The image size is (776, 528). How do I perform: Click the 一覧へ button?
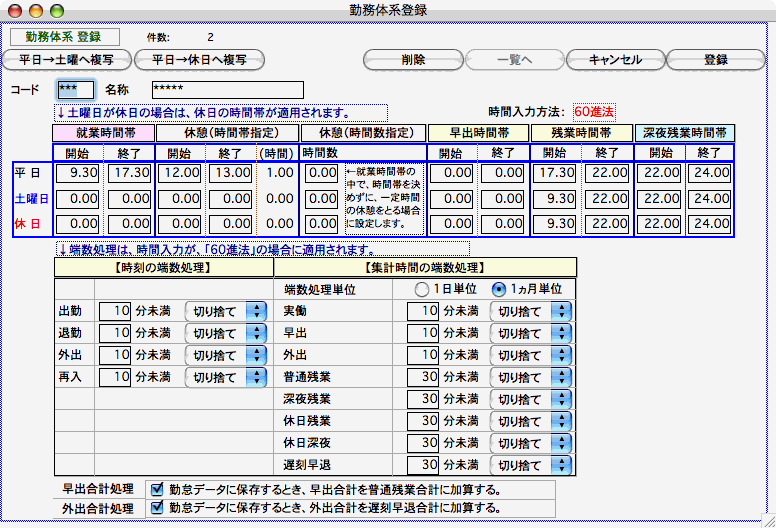click(515, 60)
